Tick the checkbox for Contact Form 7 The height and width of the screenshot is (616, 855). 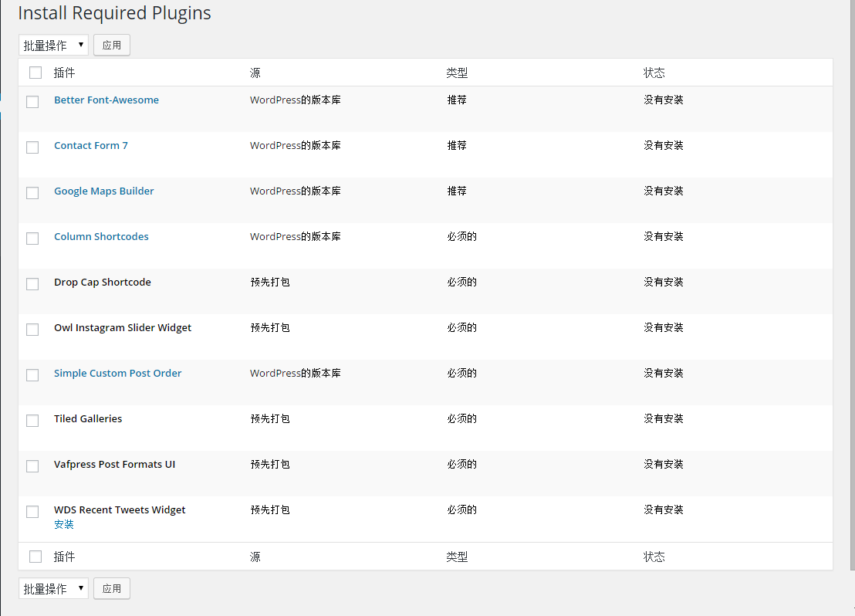click(x=32, y=147)
